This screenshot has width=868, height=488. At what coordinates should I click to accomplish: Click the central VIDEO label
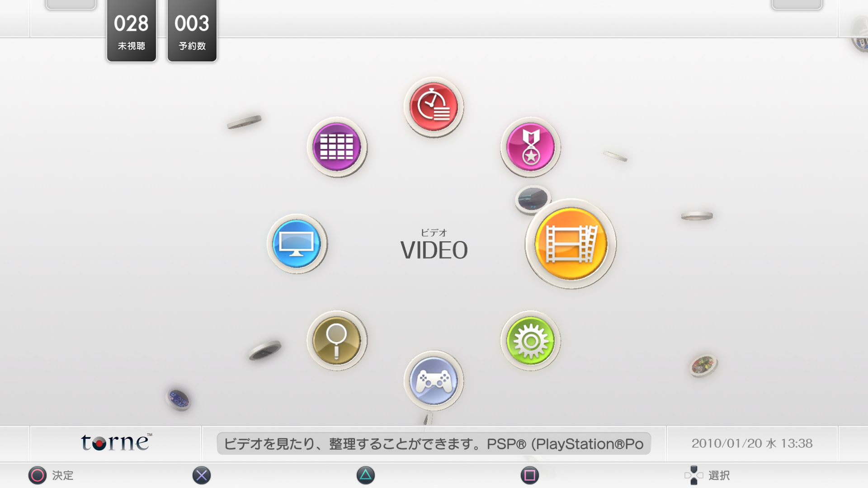(434, 250)
